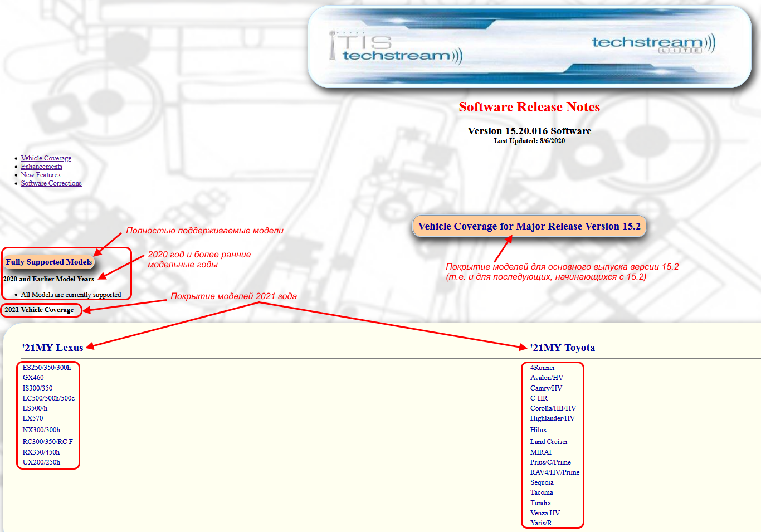Click the TIS techstream logo
The image size is (761, 532).
coord(396,48)
